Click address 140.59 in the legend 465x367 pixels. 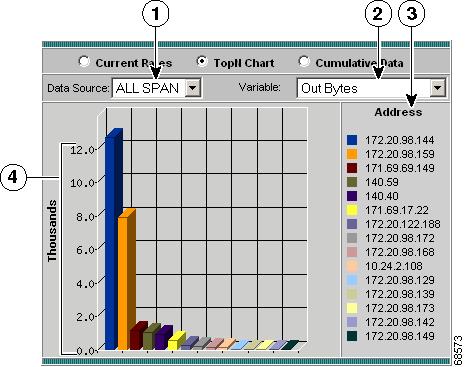tap(382, 182)
